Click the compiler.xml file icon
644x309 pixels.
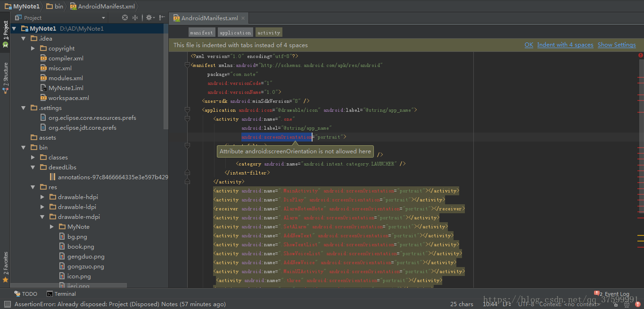point(43,58)
